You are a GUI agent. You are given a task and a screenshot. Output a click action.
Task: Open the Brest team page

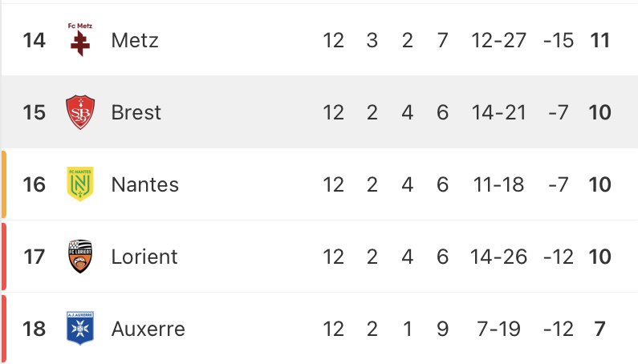(x=136, y=112)
